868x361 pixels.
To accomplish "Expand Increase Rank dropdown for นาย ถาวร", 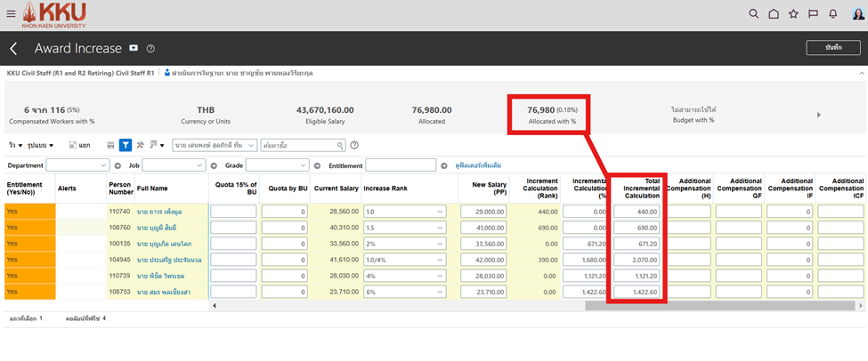I will click(x=440, y=212).
